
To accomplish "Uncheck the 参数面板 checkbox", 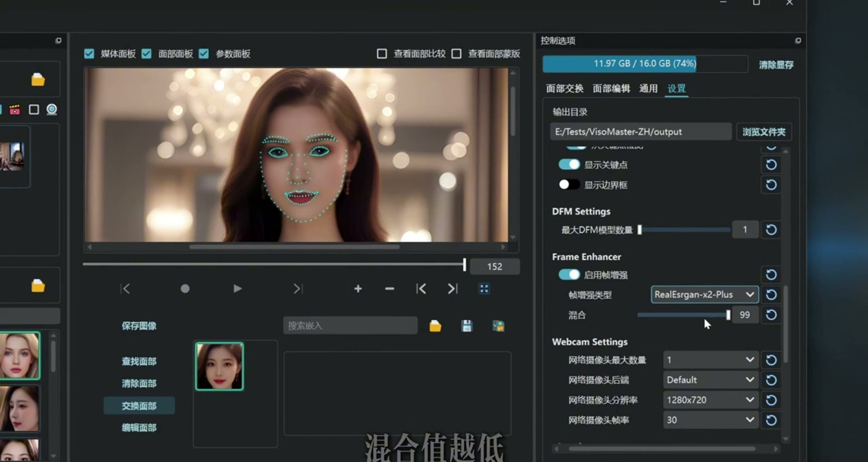I will click(204, 54).
